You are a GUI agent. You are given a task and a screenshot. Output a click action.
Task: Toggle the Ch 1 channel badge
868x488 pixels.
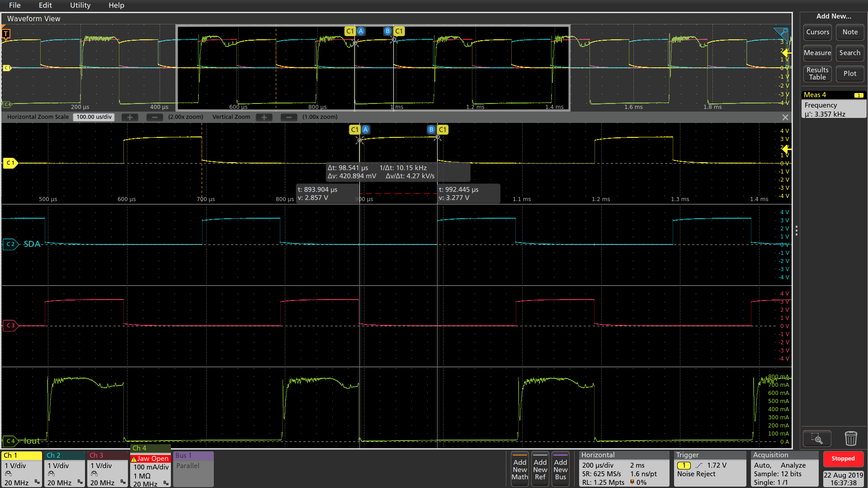[21, 469]
